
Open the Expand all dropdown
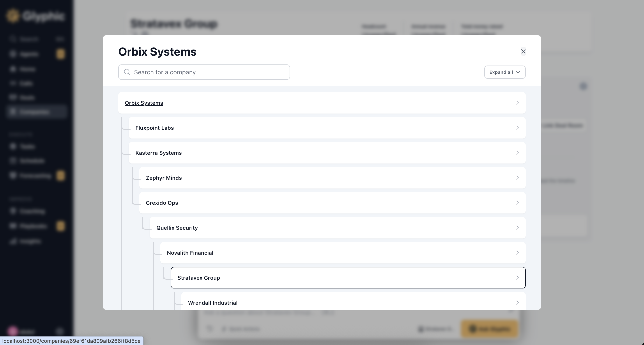pyautogui.click(x=505, y=72)
